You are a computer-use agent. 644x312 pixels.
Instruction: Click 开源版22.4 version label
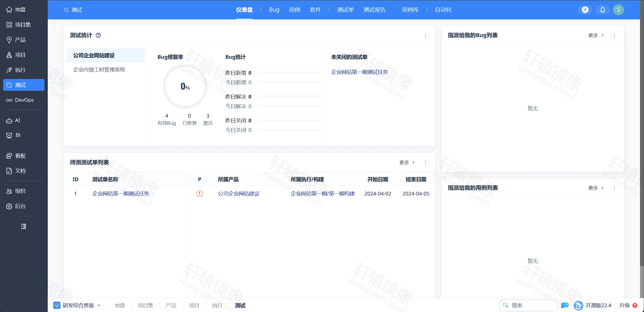[598, 305]
